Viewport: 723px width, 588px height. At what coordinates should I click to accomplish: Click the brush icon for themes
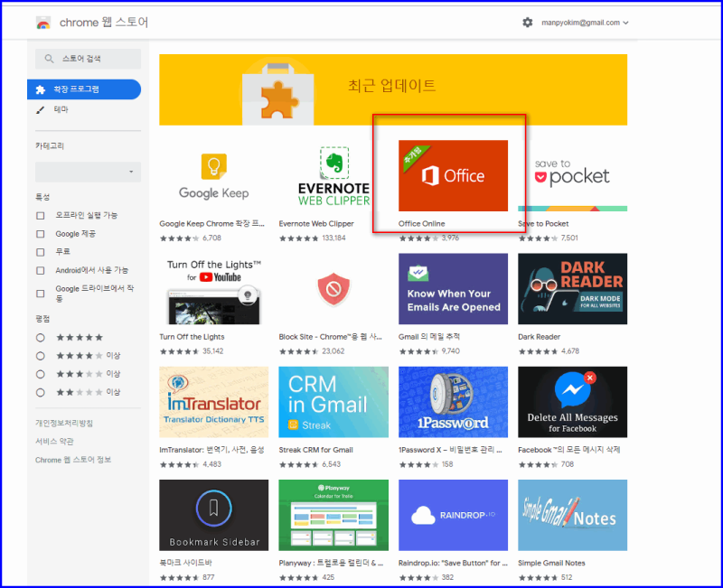point(41,109)
